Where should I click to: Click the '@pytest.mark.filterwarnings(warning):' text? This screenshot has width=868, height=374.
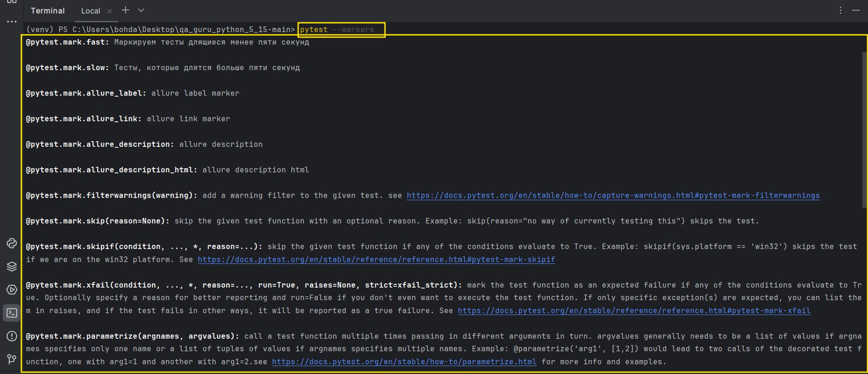111,196
